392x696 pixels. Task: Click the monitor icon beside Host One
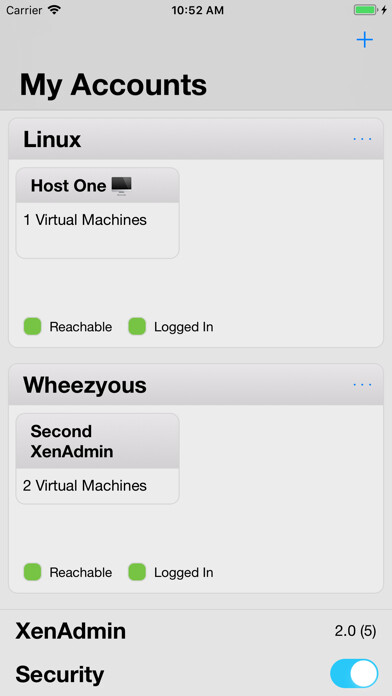(121, 186)
